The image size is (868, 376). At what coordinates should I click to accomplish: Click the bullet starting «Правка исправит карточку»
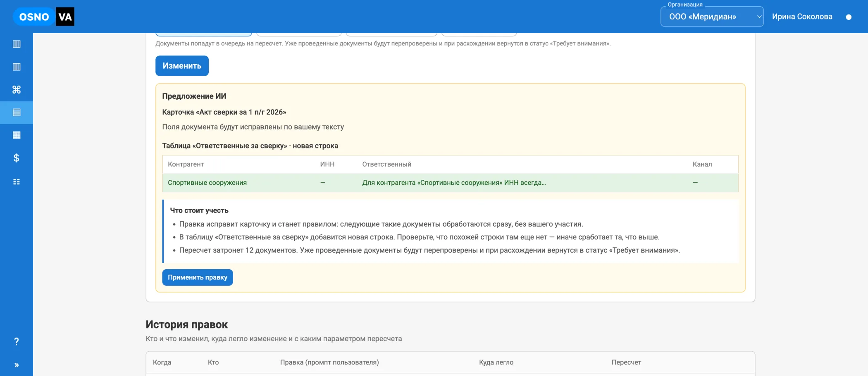tap(381, 224)
